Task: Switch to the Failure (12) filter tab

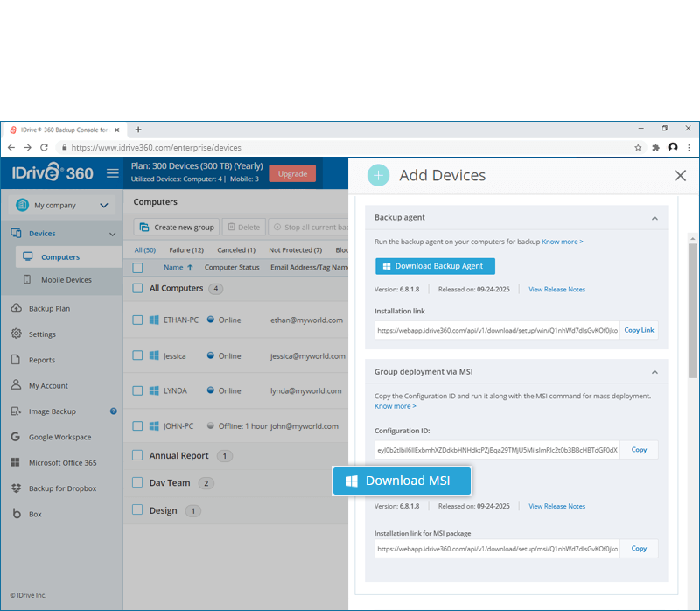Action: tap(186, 250)
